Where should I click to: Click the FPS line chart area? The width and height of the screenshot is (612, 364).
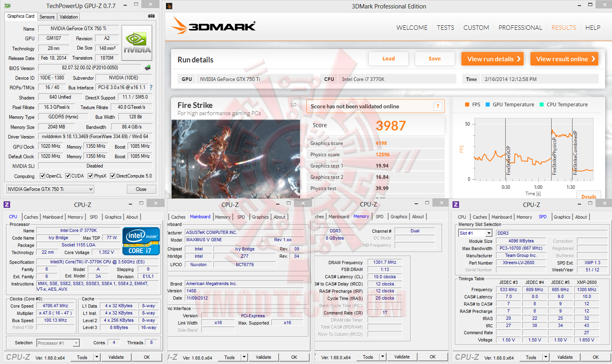pos(534,149)
